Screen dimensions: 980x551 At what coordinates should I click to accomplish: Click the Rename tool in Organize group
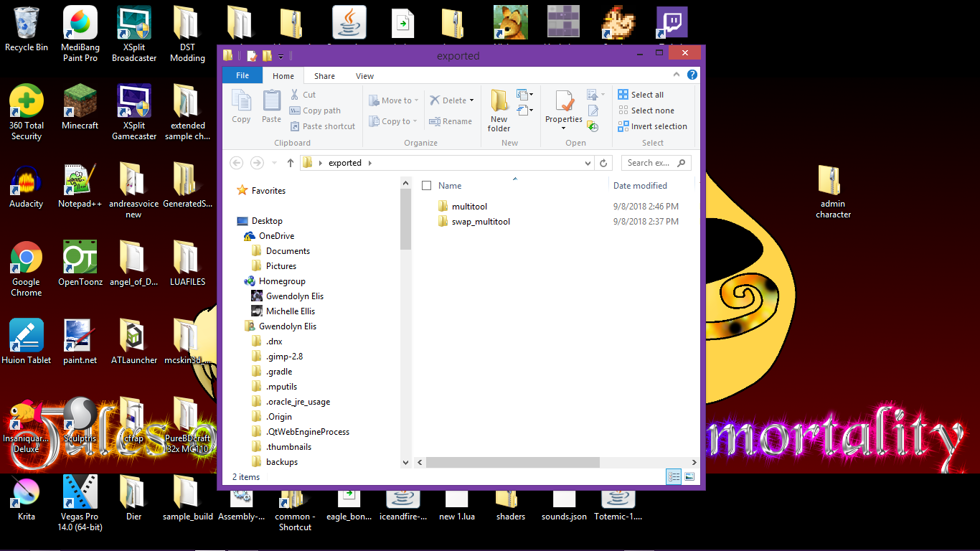point(451,121)
